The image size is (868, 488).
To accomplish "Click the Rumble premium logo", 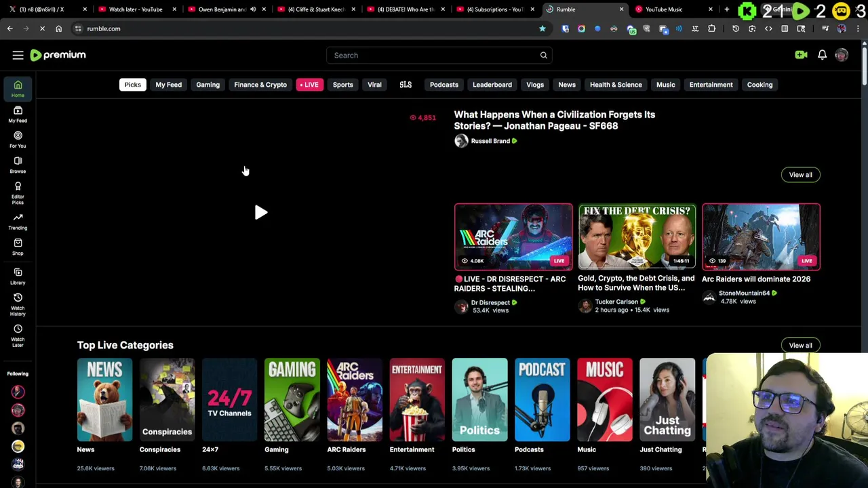I will [58, 55].
